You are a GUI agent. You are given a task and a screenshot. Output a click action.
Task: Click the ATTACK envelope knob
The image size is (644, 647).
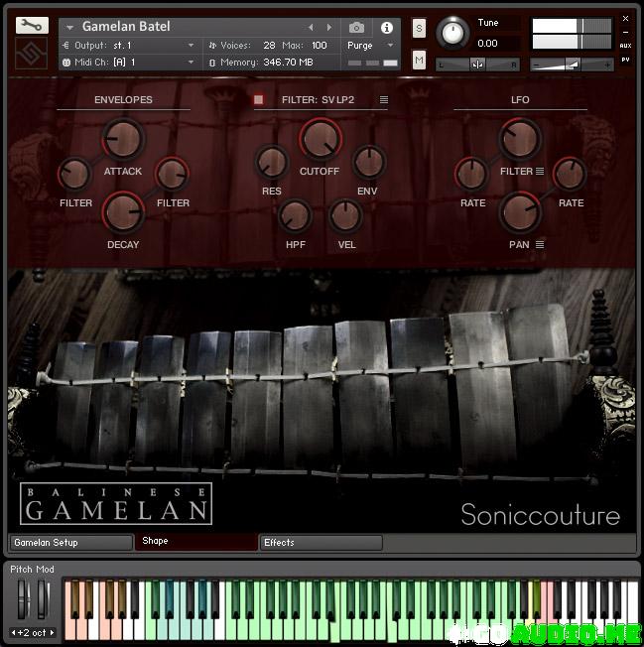click(123, 139)
